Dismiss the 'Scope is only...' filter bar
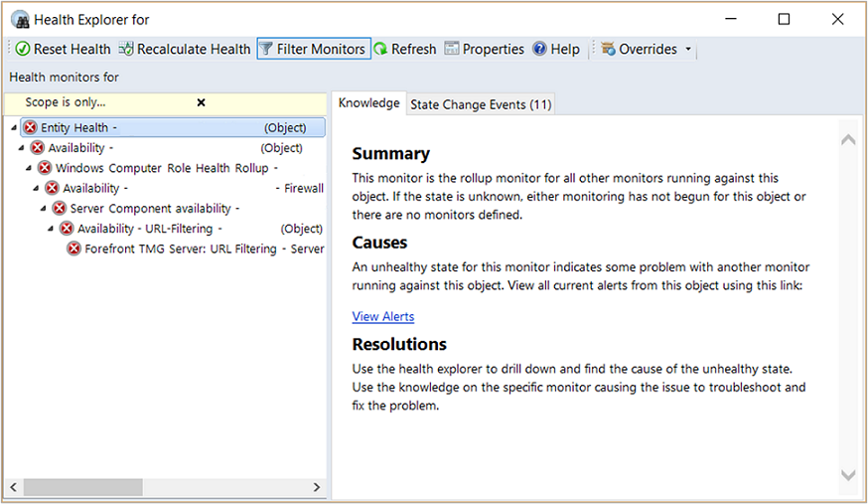 201,102
